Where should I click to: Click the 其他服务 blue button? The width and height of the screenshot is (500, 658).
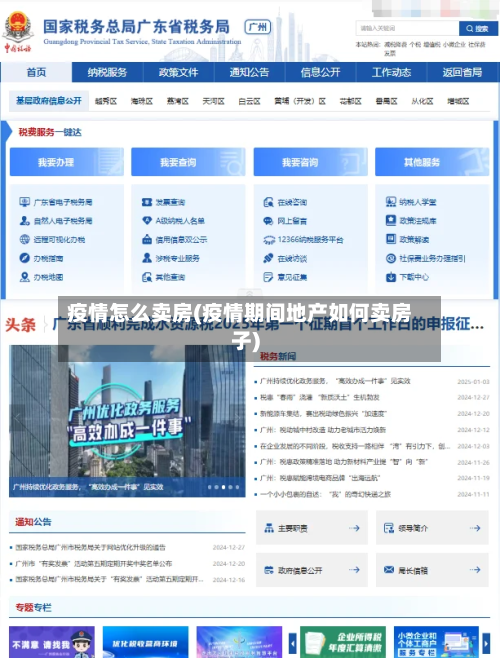432,162
